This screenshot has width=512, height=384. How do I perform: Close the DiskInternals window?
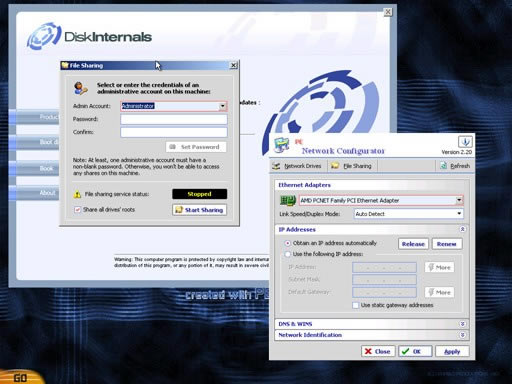click(x=388, y=12)
